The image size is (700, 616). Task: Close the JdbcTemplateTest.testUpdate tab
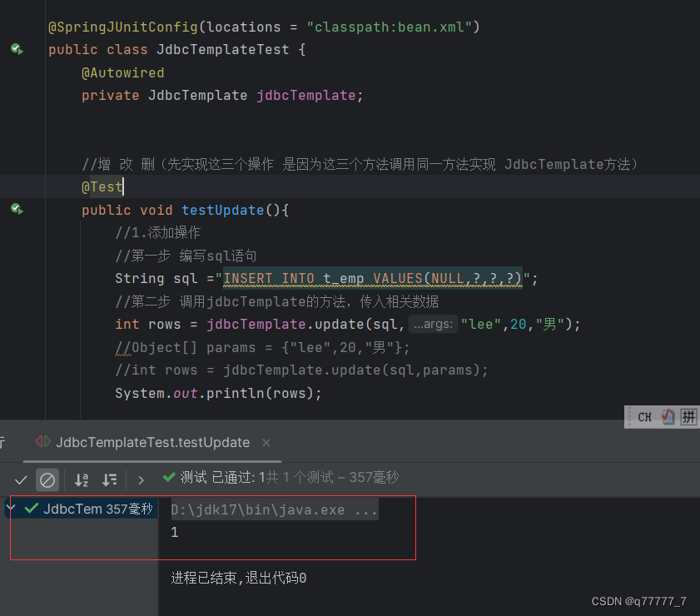click(266, 443)
